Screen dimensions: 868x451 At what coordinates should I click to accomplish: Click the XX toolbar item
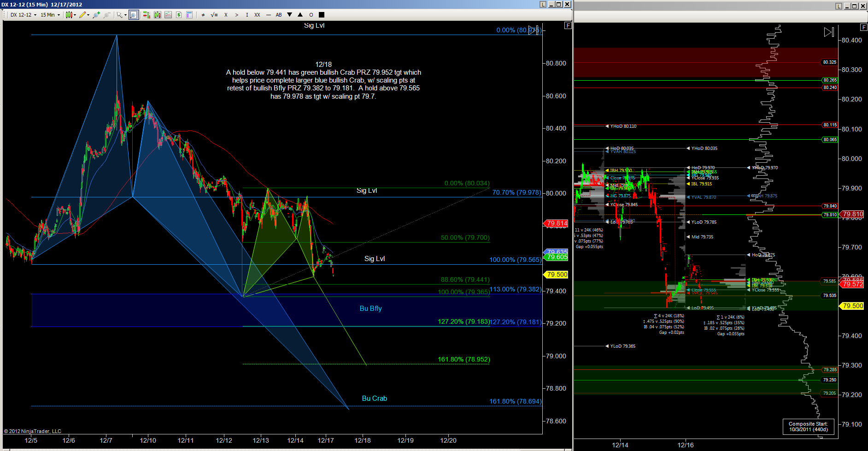tap(257, 15)
